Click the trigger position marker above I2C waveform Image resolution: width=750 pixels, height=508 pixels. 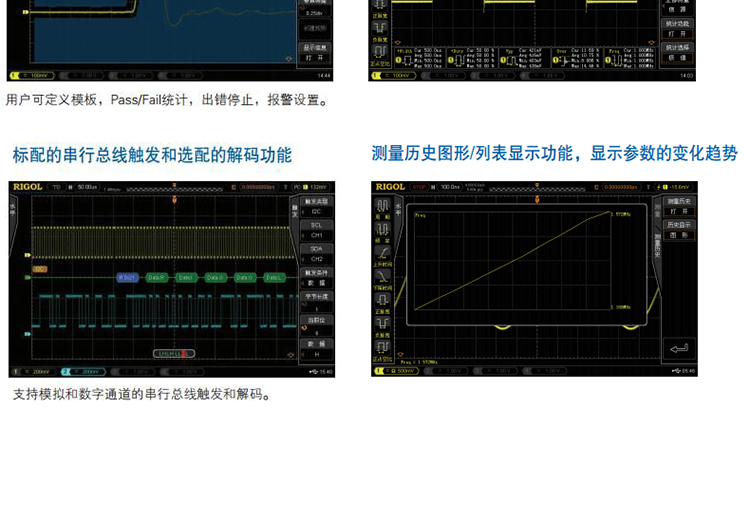pyautogui.click(x=174, y=200)
